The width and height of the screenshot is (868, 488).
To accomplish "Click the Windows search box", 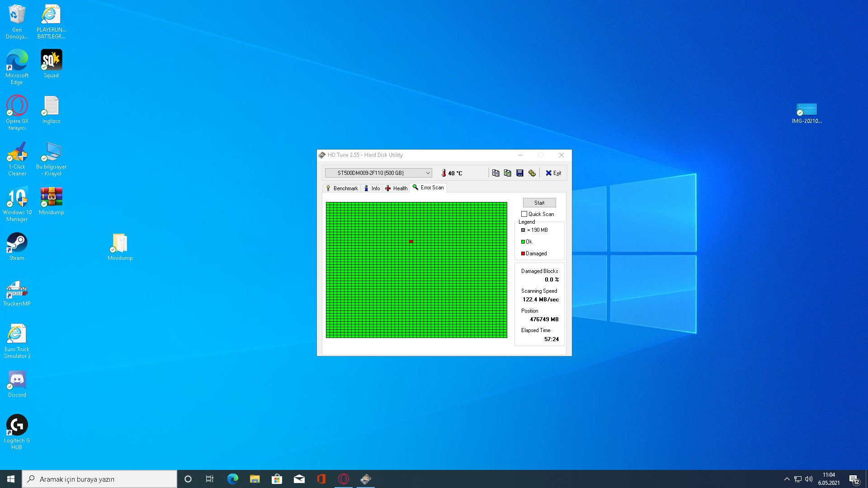I will pos(99,479).
